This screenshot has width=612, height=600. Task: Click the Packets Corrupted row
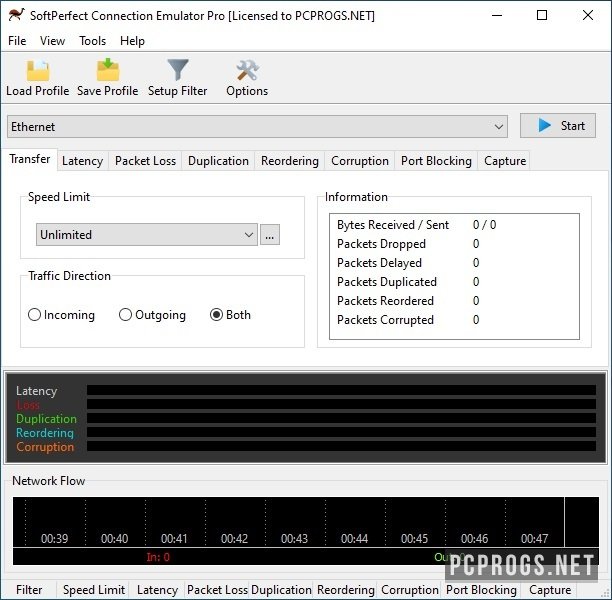click(454, 320)
